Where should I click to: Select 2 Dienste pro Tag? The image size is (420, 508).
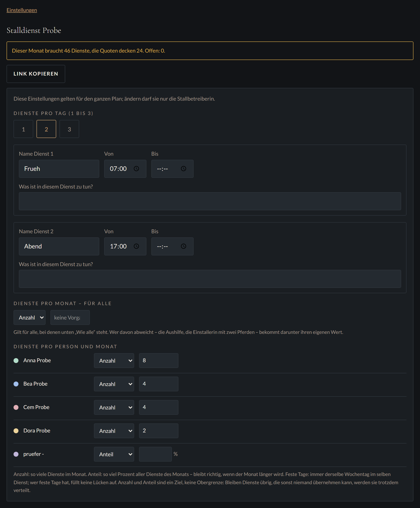(46, 129)
